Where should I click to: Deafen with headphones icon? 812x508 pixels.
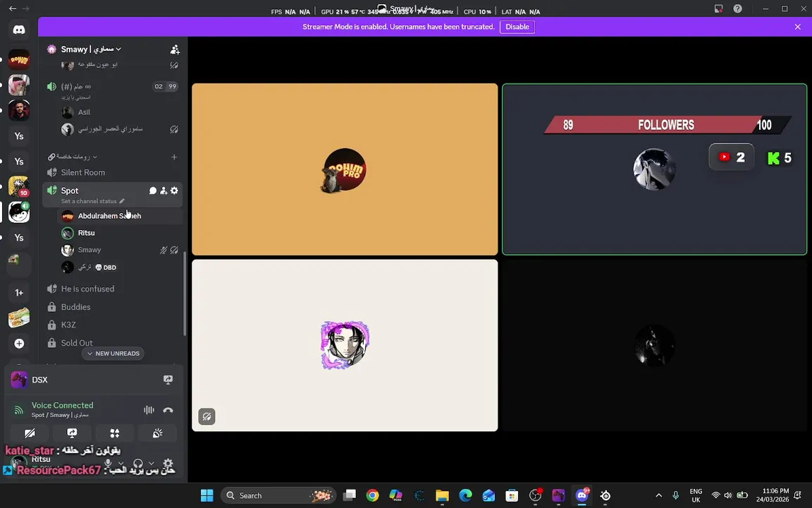tap(137, 464)
